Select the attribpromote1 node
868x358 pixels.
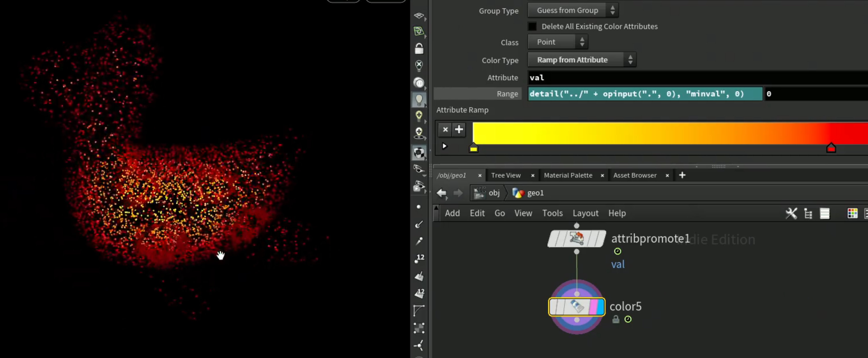click(577, 239)
